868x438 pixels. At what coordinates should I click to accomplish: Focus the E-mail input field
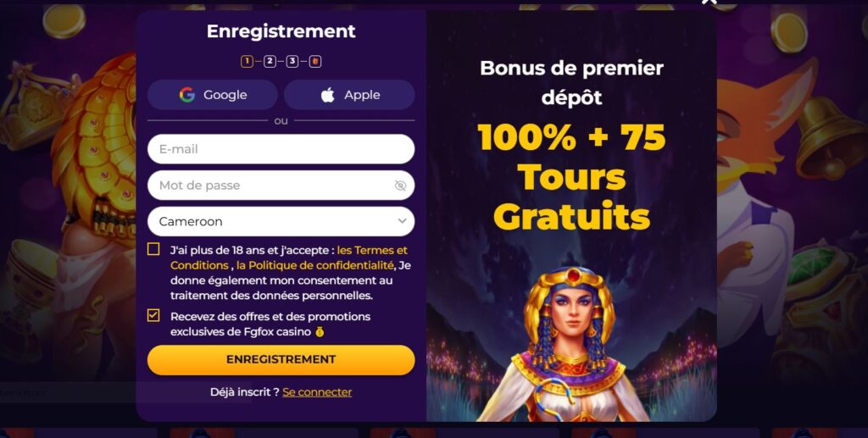[281, 149]
